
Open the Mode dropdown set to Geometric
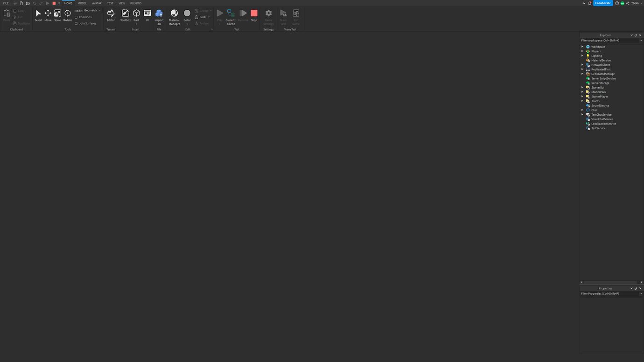click(92, 10)
